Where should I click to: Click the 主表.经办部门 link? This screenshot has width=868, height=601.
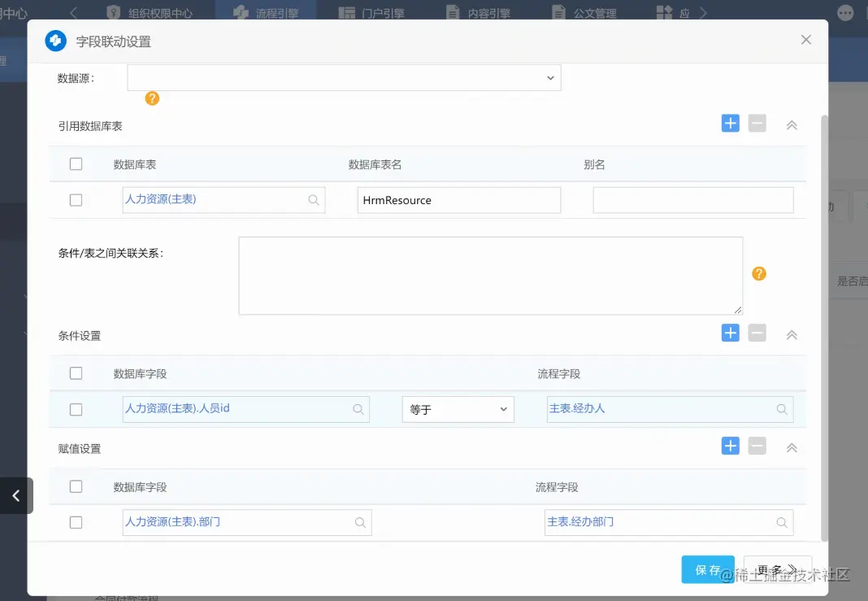[x=580, y=521]
